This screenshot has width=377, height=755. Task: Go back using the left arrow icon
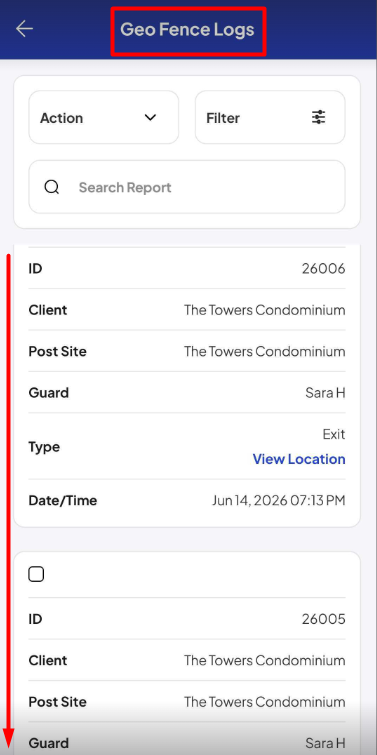coord(24,29)
